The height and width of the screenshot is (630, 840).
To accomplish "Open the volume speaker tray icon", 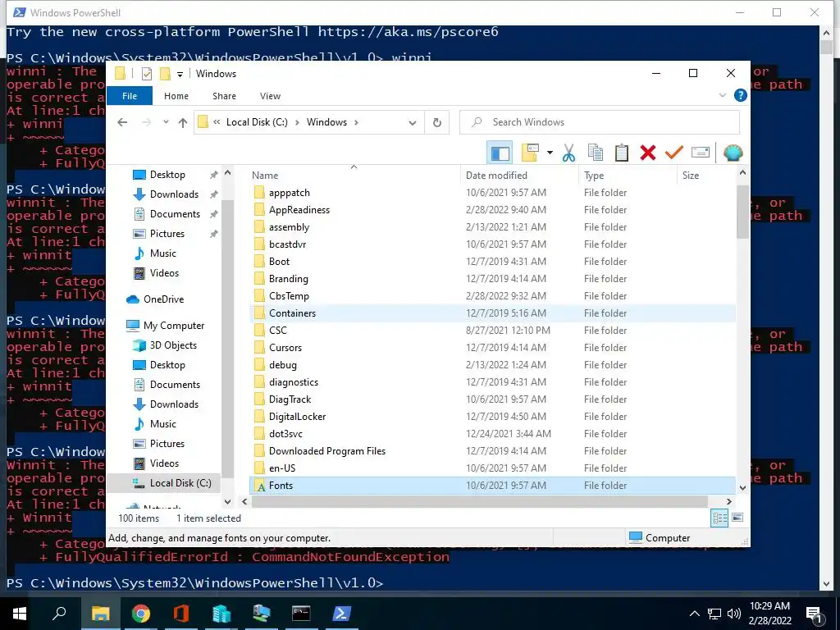I will click(734, 614).
